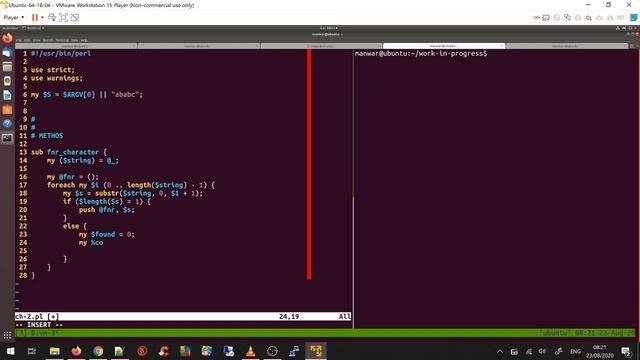This screenshot has height=360, width=640.
Task: Send Ctrl+Alt+Del to the guest
Action: click(52, 18)
